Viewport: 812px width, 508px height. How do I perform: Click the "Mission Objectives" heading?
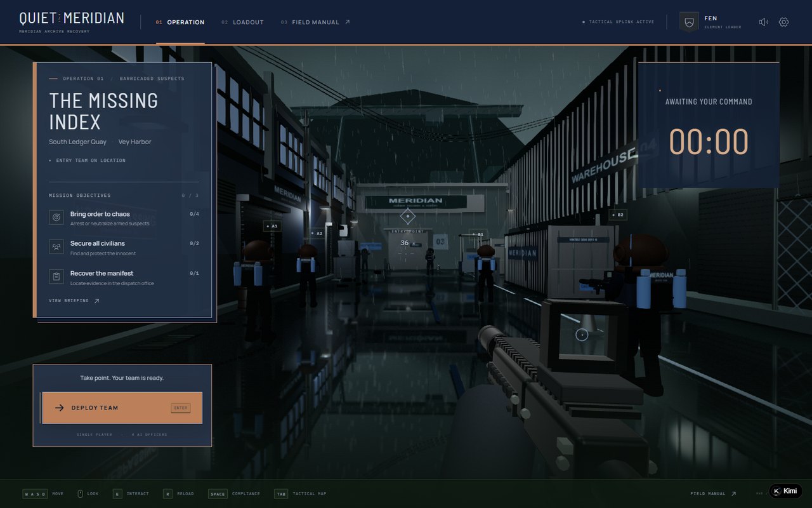point(80,196)
